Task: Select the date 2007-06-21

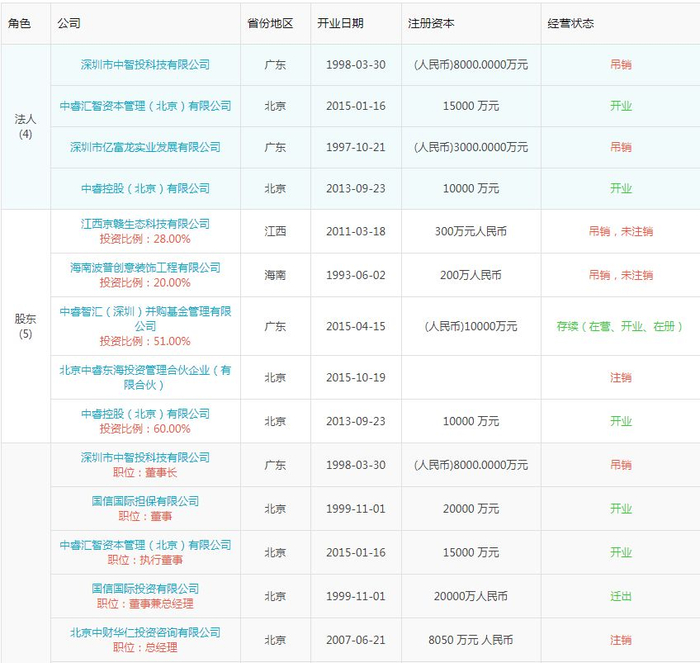Action: click(356, 640)
